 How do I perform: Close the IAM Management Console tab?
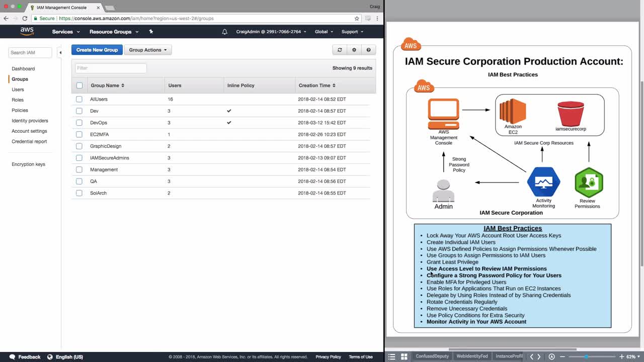click(x=98, y=8)
